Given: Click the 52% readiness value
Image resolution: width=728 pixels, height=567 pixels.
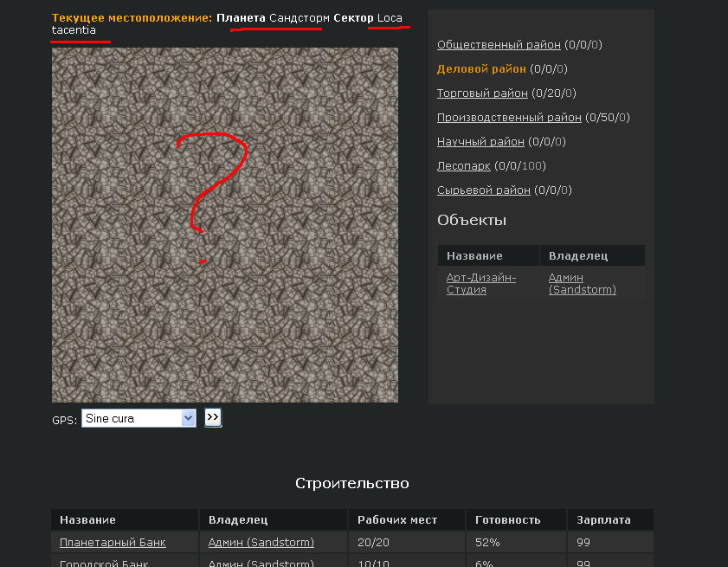Looking at the screenshot, I should 487,543.
